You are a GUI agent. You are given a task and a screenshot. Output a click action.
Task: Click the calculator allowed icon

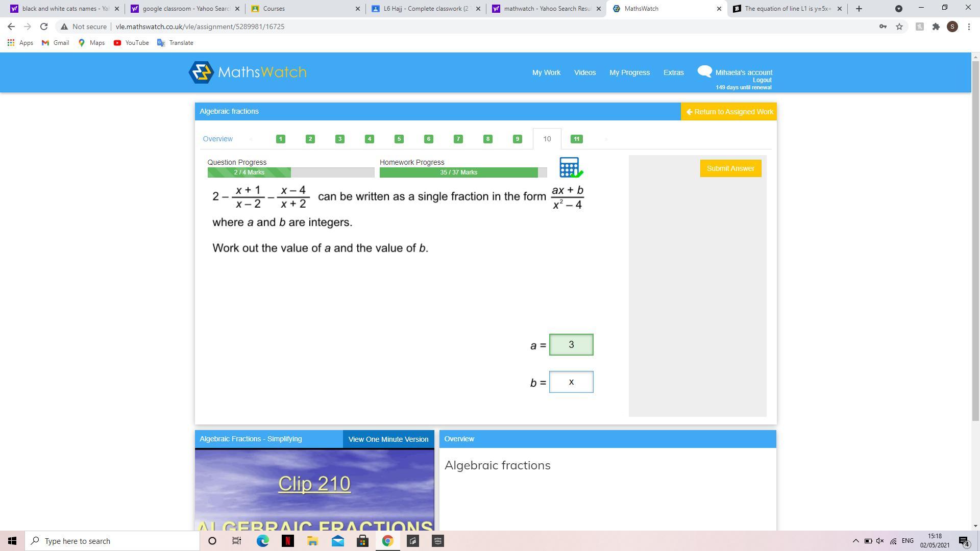coord(570,167)
